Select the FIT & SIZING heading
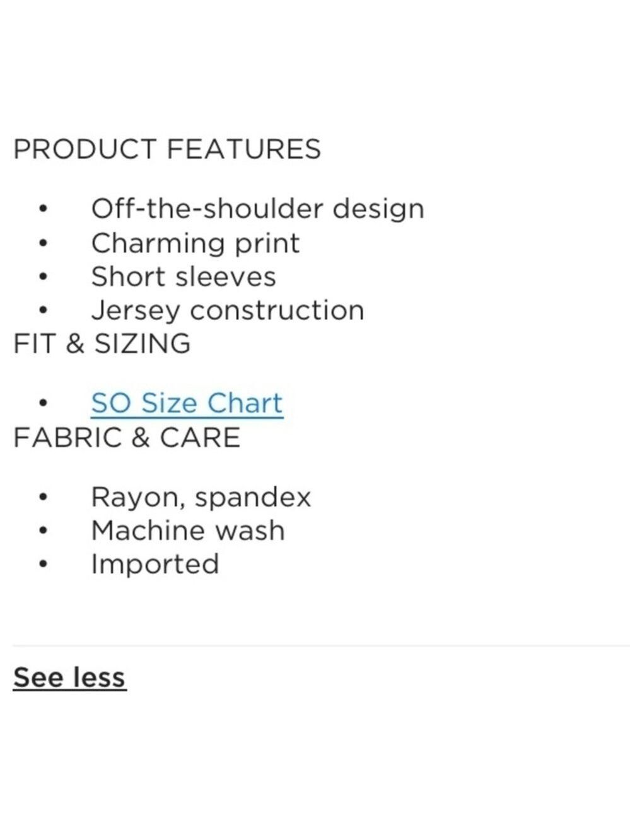Screen dimensions: 630x840 (x=102, y=344)
